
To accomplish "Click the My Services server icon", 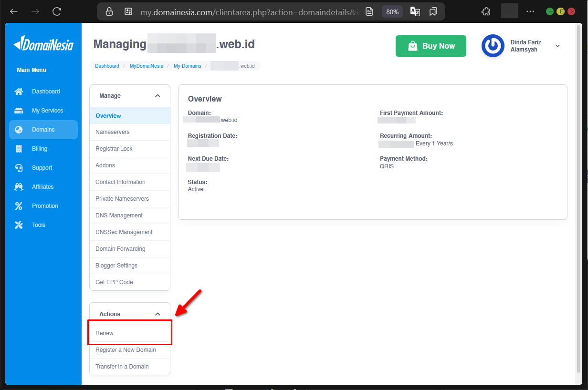I will pyautogui.click(x=19, y=111).
